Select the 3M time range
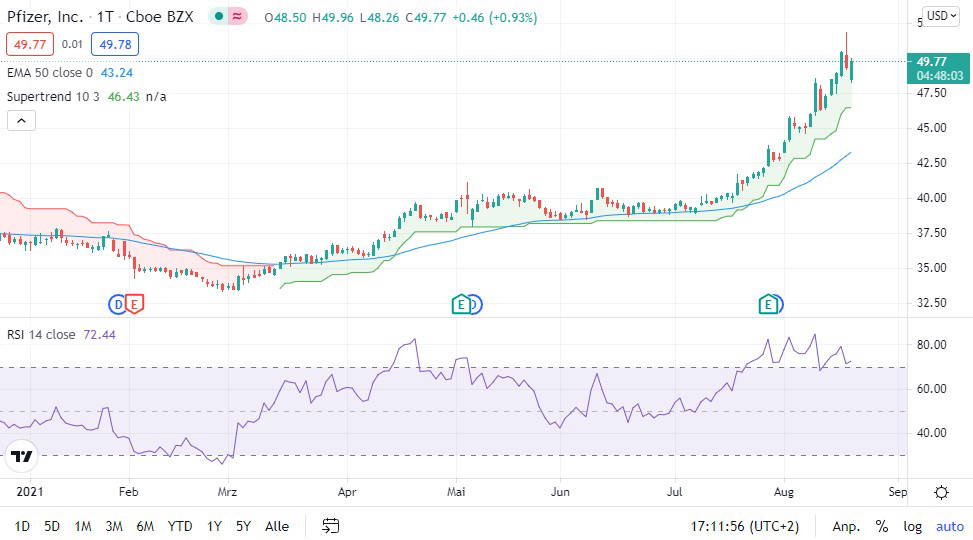973x540 pixels. [x=114, y=526]
